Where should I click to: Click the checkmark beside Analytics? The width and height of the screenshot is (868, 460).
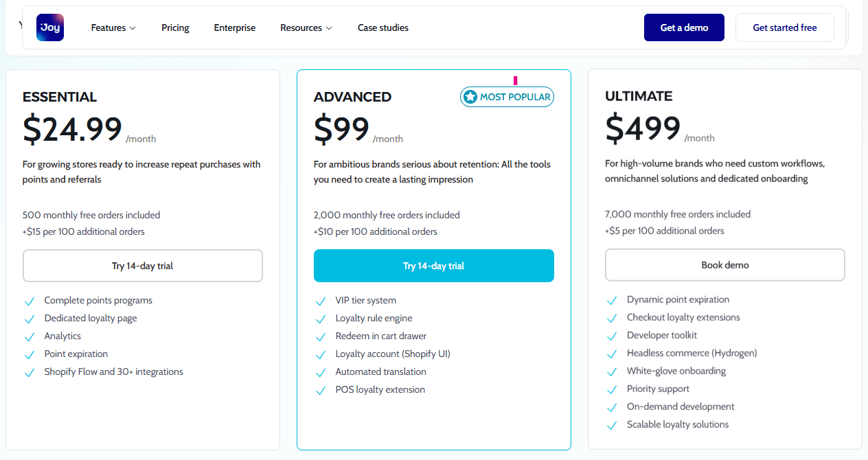[x=30, y=336]
